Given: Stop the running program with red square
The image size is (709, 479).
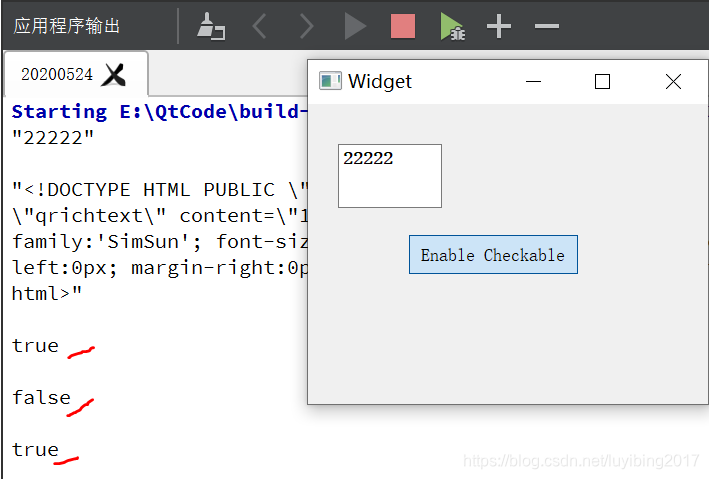Looking at the screenshot, I should click(x=403, y=27).
